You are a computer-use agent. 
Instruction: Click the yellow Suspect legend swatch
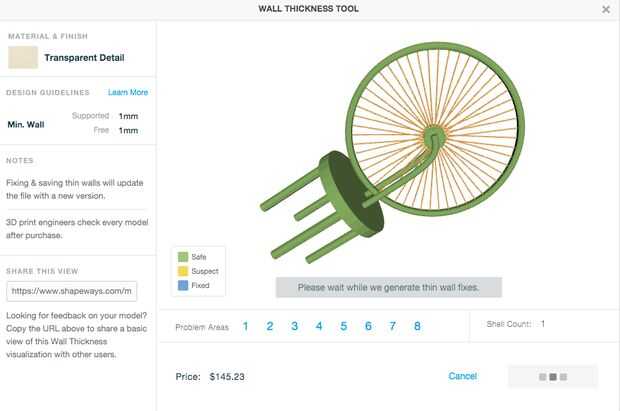(182, 271)
